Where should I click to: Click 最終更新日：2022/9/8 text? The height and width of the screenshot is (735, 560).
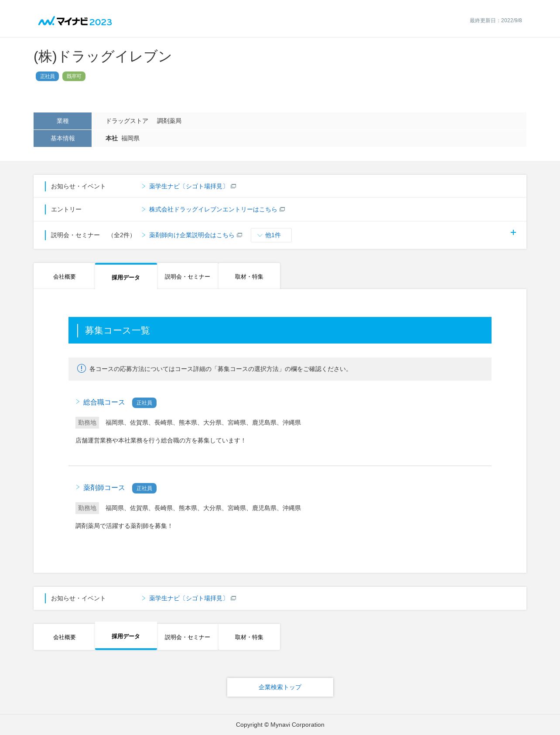(x=495, y=20)
